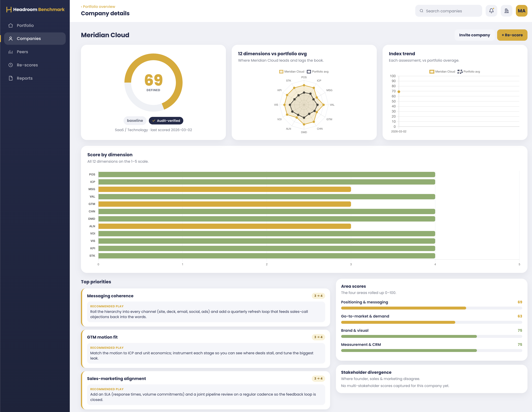532x412 pixels.
Task: Click the STK bar in Score by dimension
Action: [267, 256]
